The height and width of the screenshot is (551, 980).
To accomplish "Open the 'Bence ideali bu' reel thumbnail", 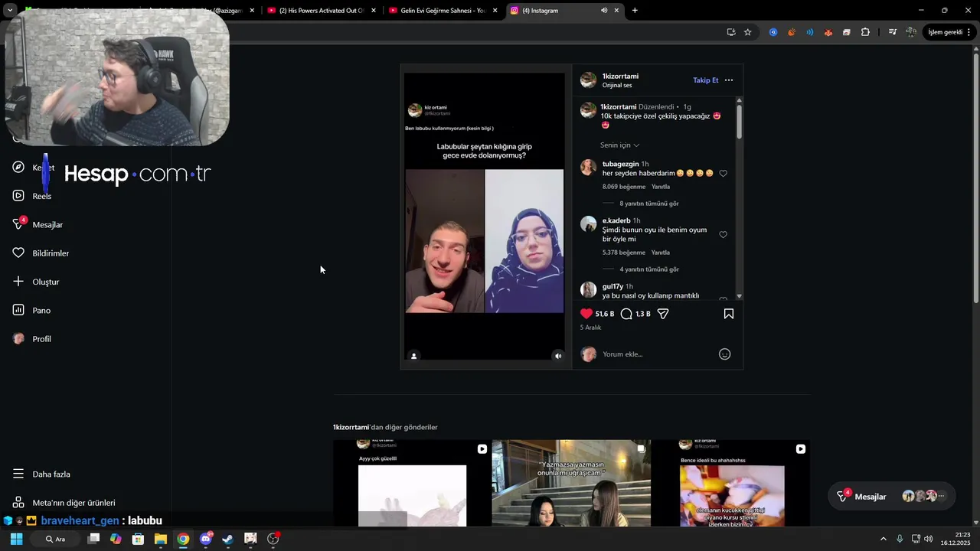I will 730,483.
